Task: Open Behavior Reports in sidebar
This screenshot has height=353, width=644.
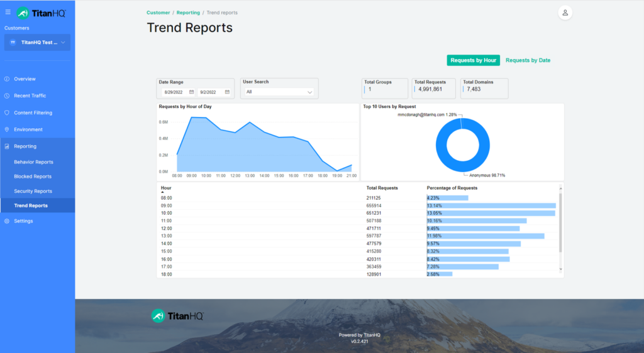Action: tap(33, 162)
